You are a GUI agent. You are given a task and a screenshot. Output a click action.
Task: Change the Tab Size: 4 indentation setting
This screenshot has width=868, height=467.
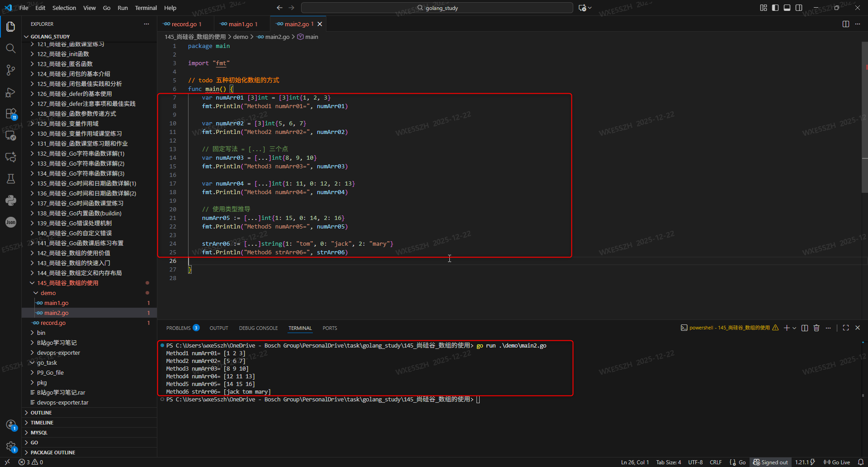tap(668, 462)
